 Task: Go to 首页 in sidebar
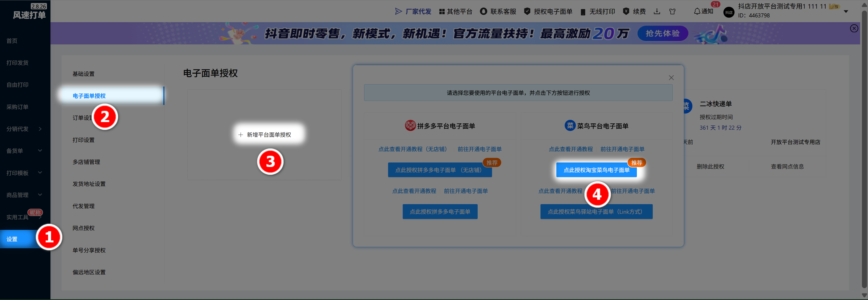coord(12,41)
